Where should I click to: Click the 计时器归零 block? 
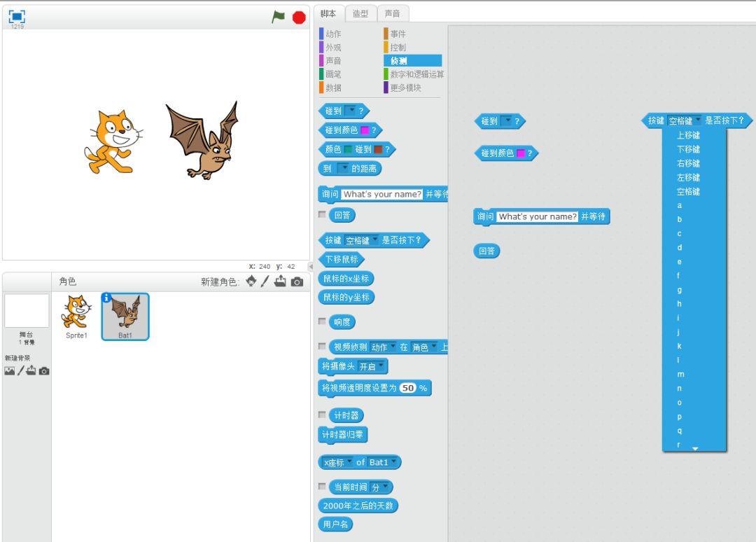(342, 435)
